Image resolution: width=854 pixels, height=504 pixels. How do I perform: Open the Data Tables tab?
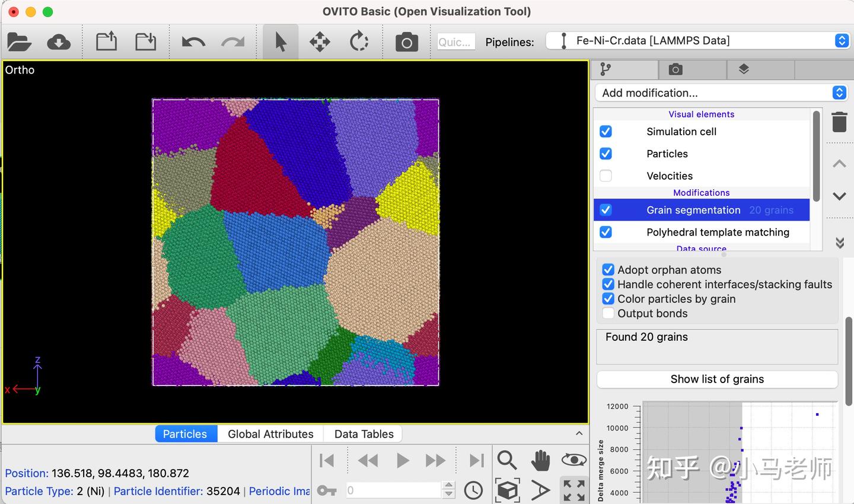[x=364, y=434]
